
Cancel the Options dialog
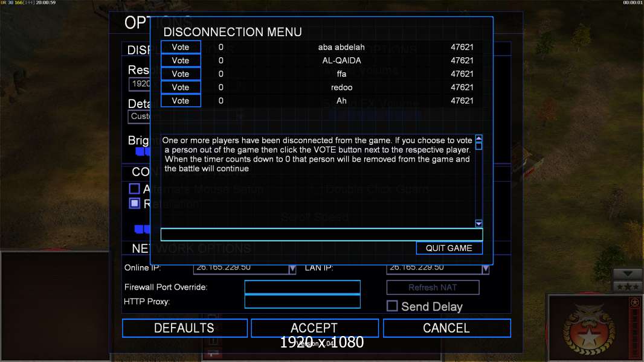click(446, 328)
